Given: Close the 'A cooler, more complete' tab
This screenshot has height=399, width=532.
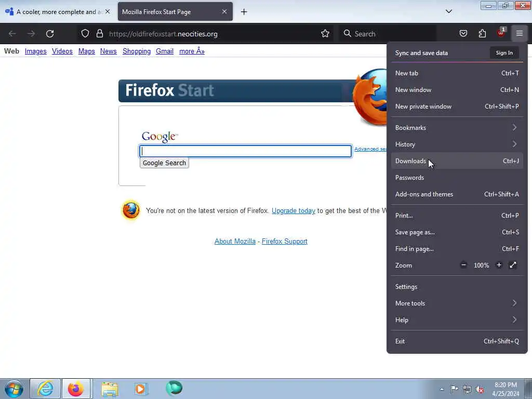Looking at the screenshot, I should coord(108,11).
